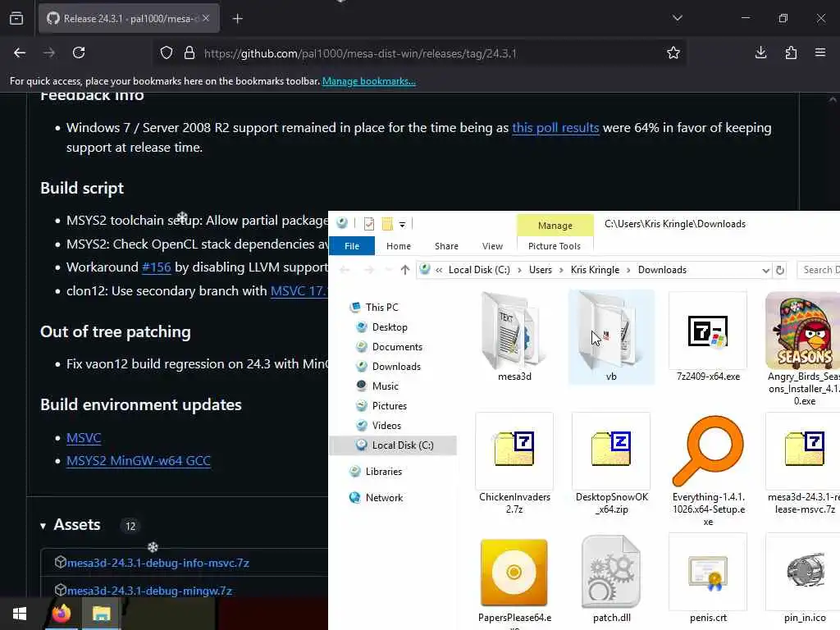Select the ChickenInvaders2.7z archive icon
The height and width of the screenshot is (630, 840).
[514, 450]
